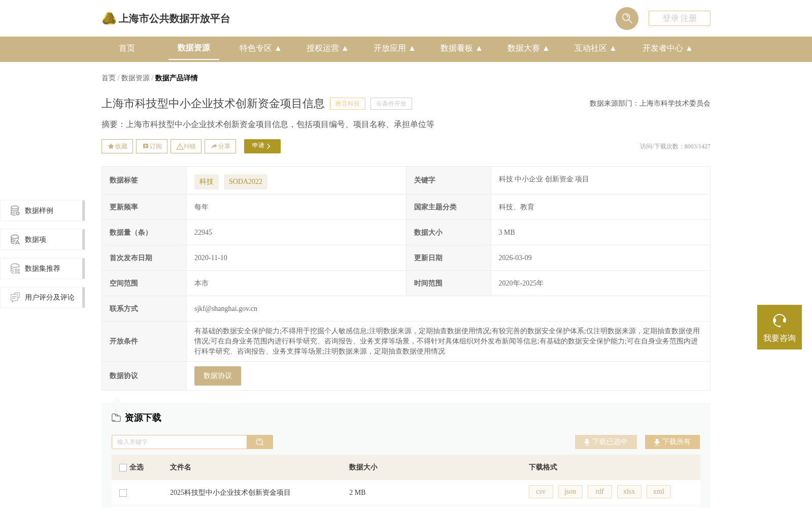Click the round search icon in header

click(627, 18)
